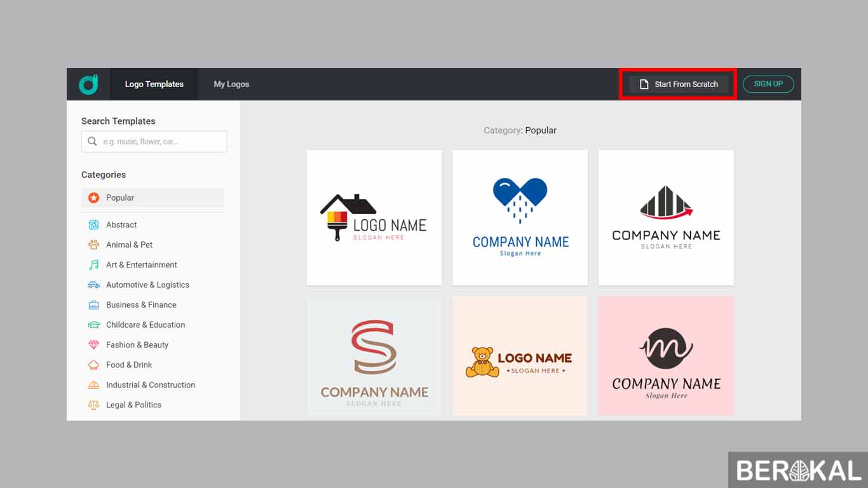Pick the paintbrush house logo template

click(374, 218)
